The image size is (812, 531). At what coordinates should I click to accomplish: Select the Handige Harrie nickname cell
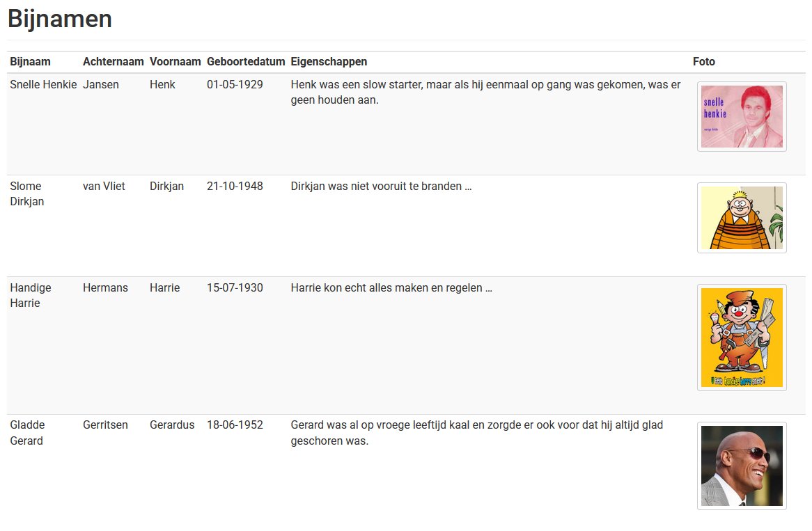(x=30, y=295)
